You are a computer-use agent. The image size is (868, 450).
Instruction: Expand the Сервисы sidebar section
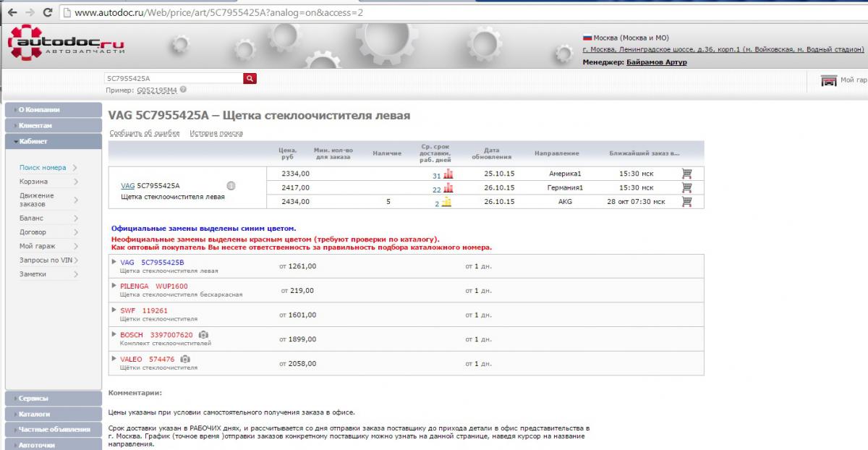tap(54, 399)
